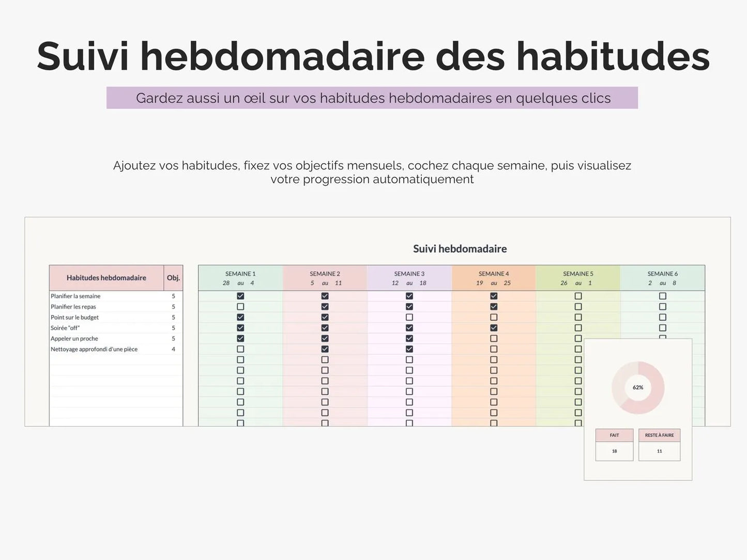747x560 pixels.
Task: Check Point sur le budget for Semaine 3
Action: [409, 317]
